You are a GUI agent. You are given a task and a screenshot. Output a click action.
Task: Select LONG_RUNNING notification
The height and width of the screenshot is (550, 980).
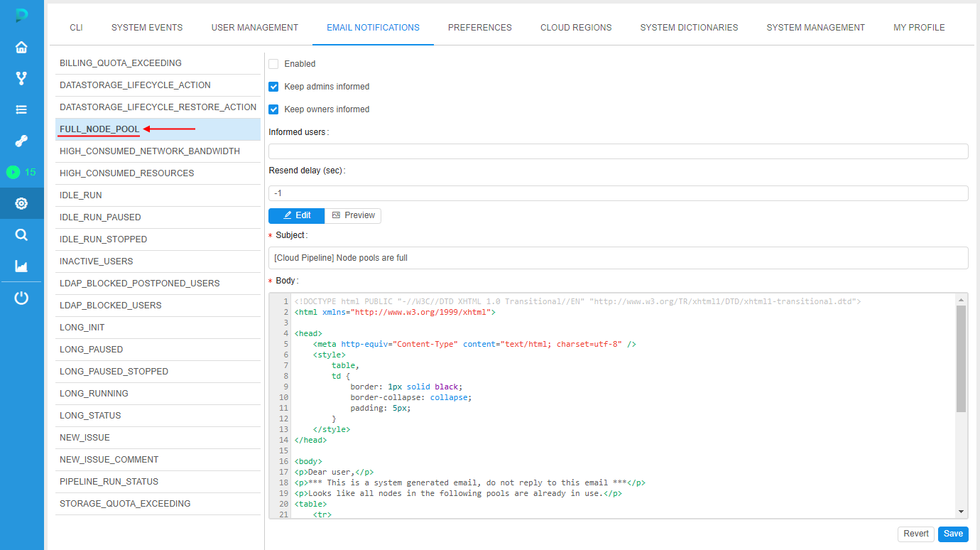coord(158,394)
